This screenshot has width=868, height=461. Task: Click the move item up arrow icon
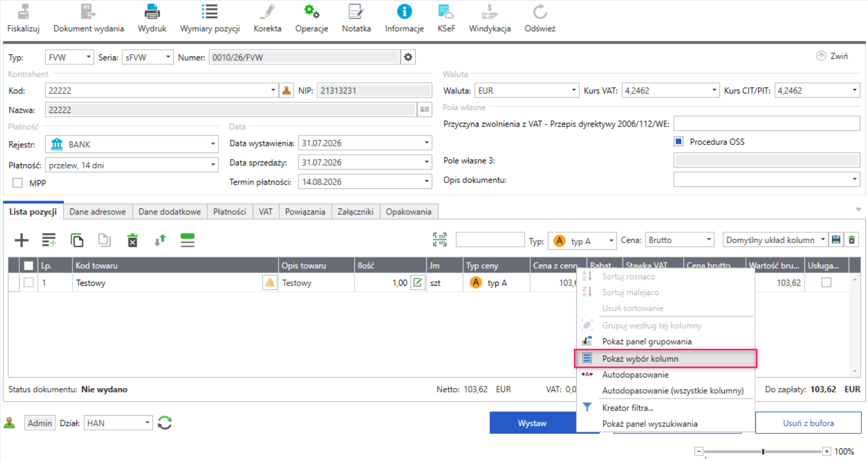pos(160,240)
